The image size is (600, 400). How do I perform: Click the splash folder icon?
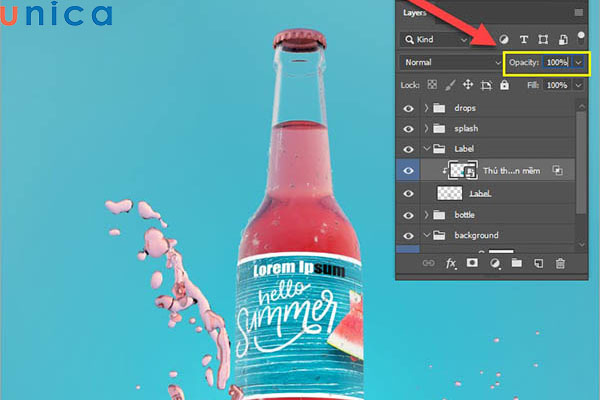pyautogui.click(x=439, y=129)
